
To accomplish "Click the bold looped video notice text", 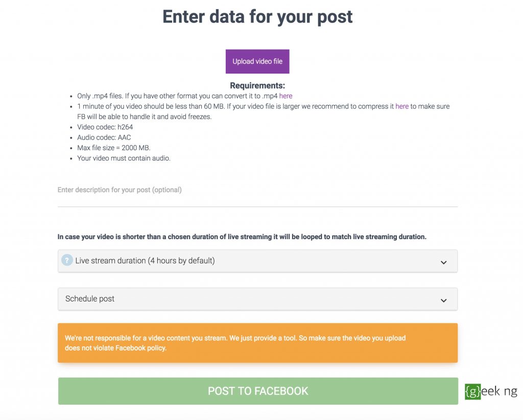I will (242, 237).
